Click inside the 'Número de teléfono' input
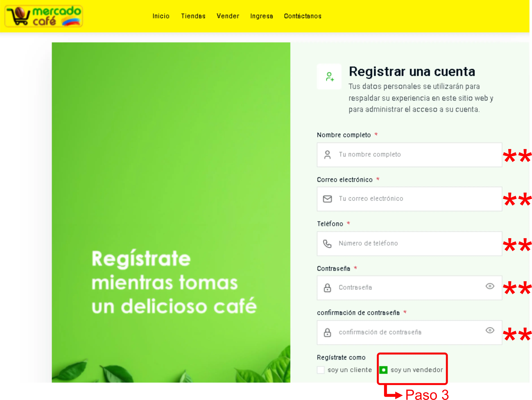 [x=409, y=243]
